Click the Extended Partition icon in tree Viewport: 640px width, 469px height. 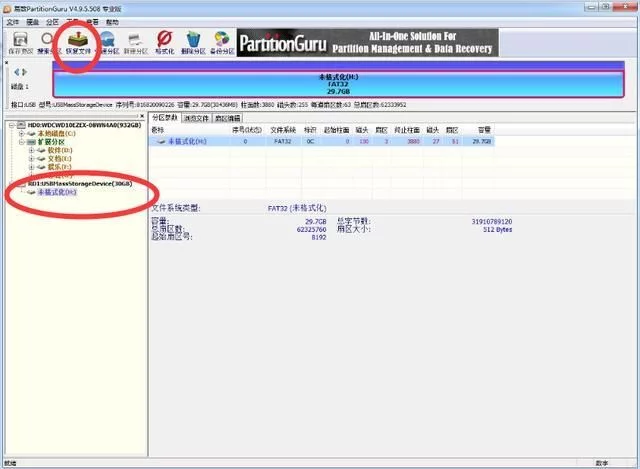pyautogui.click(x=31, y=142)
